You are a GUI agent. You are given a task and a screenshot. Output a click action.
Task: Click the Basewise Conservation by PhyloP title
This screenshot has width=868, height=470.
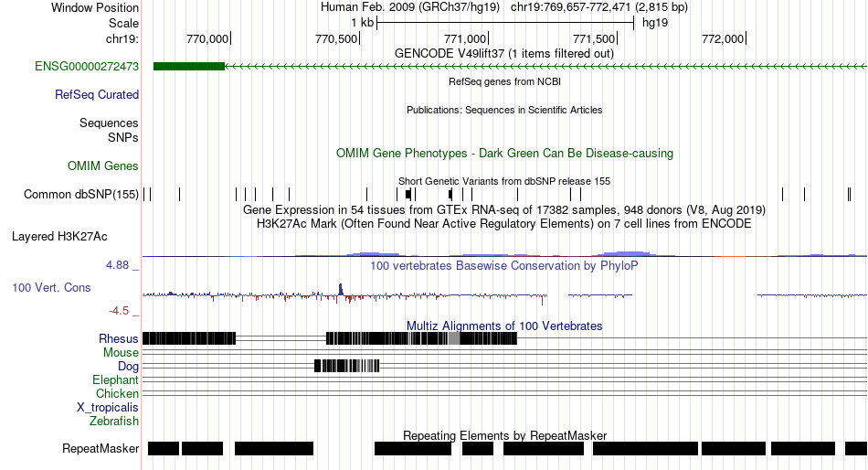tap(504, 265)
